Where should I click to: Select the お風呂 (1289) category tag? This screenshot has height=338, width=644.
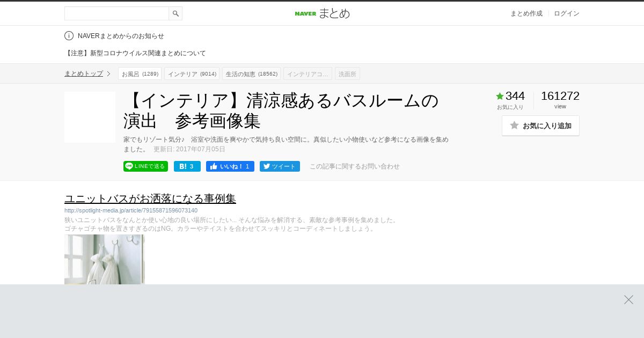(140, 74)
